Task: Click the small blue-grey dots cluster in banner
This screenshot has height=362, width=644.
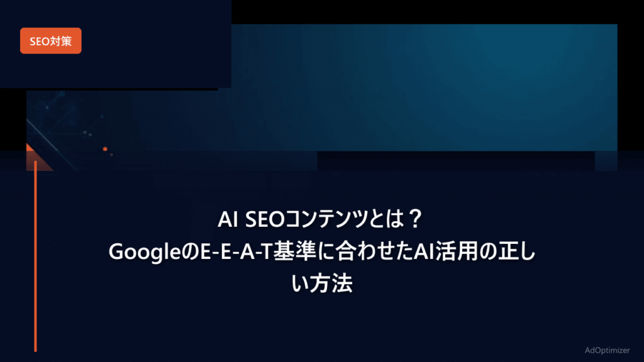Action: pos(87,133)
